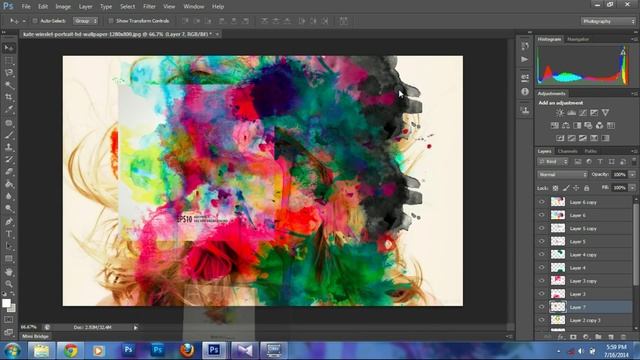Viewport: 640px width, 360px height.
Task: Open Firefox from the taskbar
Action: point(187,351)
